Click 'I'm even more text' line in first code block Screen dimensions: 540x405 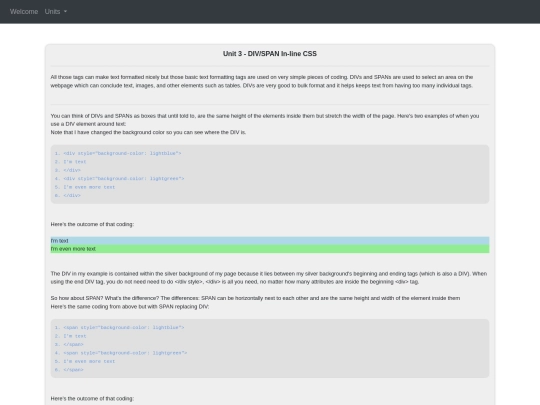pos(89,187)
